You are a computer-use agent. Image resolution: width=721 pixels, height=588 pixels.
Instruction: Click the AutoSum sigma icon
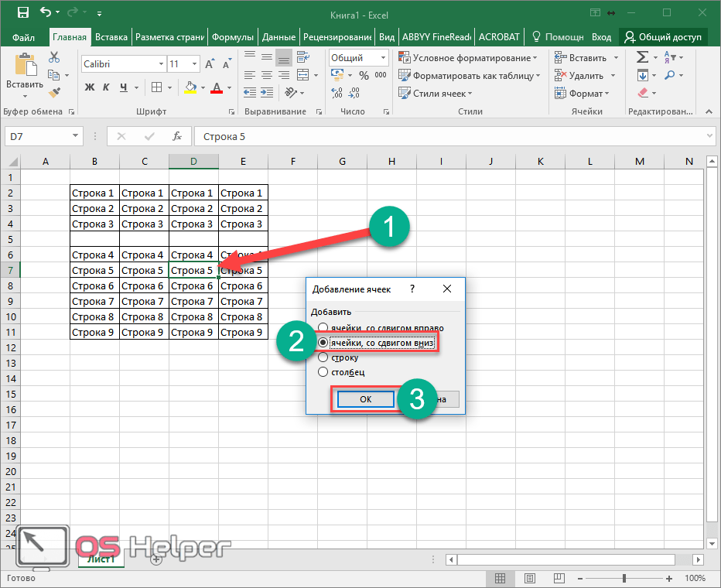642,58
